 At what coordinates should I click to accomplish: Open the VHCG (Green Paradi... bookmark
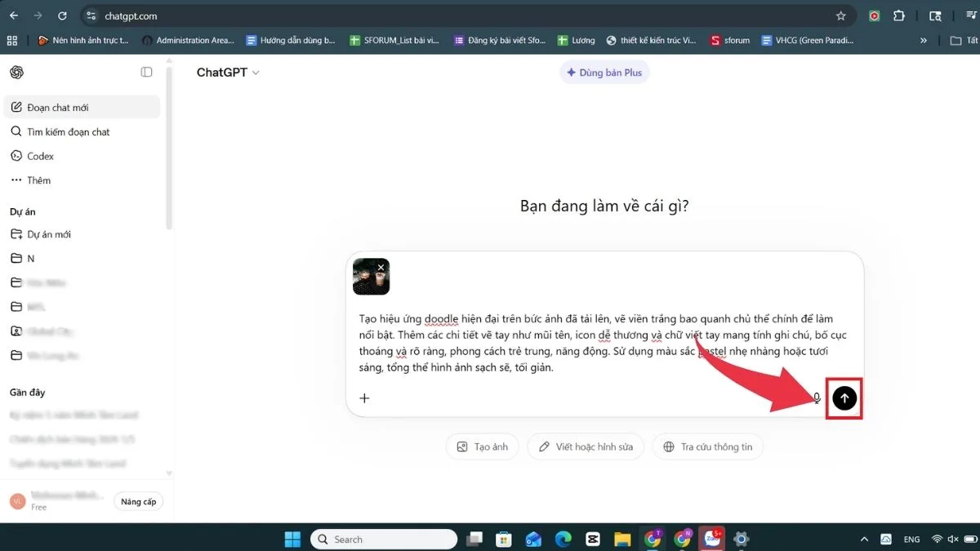tap(808, 40)
